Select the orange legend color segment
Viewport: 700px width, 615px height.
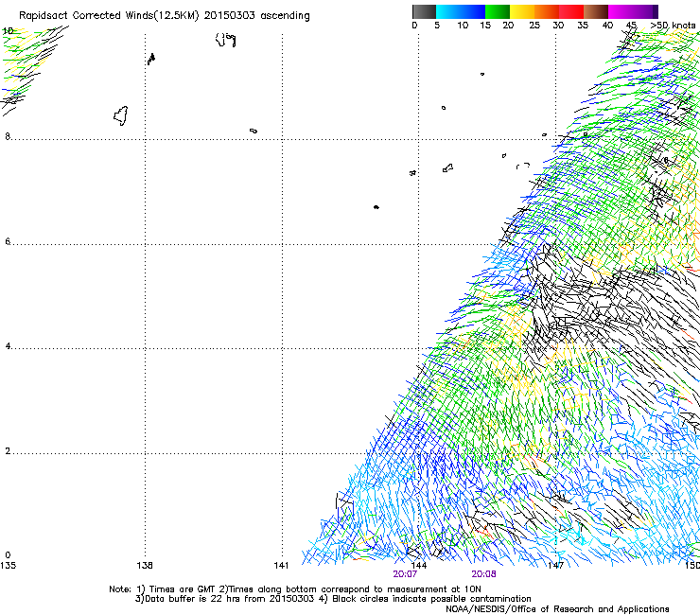[547, 11]
